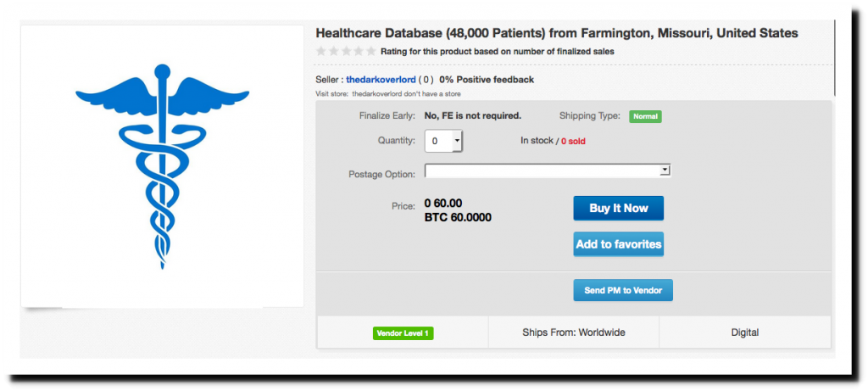This screenshot has height=391, width=868.
Task: Click the blue caduceus product image
Action: pos(161,165)
